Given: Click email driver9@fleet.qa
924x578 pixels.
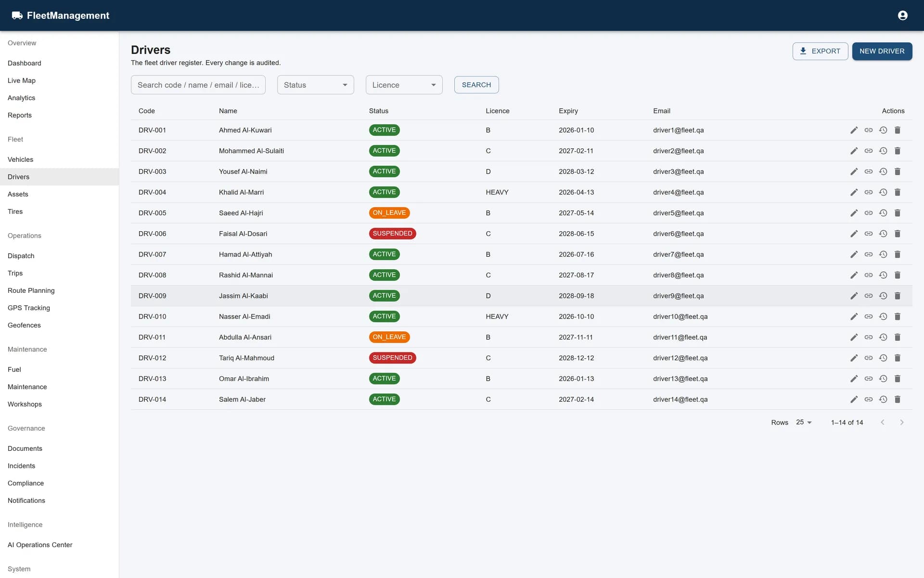Looking at the screenshot, I should click(x=678, y=296).
